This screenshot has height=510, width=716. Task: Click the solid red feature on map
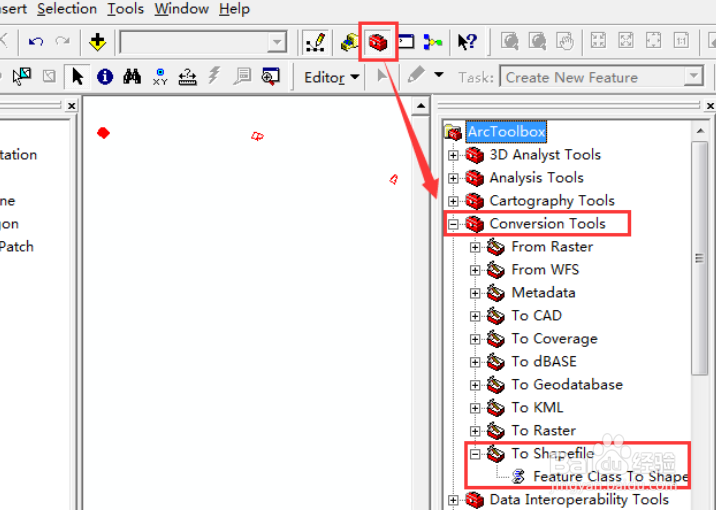tap(104, 133)
